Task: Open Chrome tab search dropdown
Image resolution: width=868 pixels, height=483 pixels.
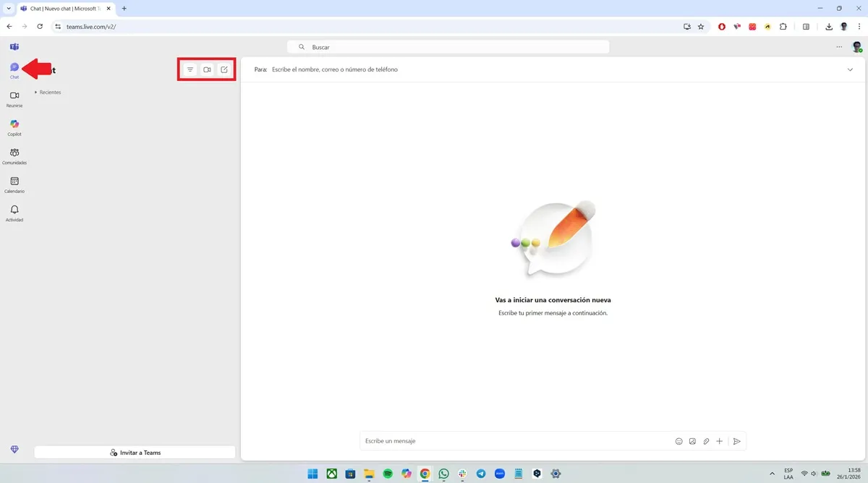Action: pos(9,9)
